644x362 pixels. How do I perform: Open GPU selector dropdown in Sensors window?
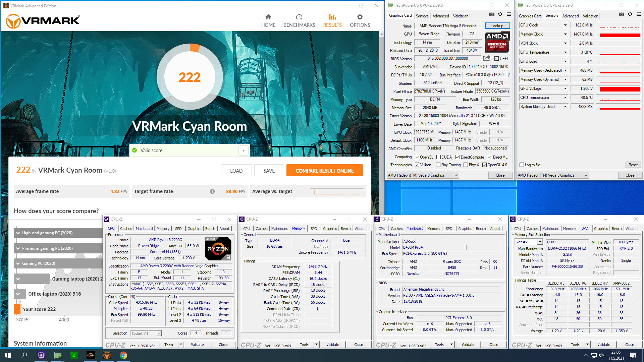tap(552, 175)
